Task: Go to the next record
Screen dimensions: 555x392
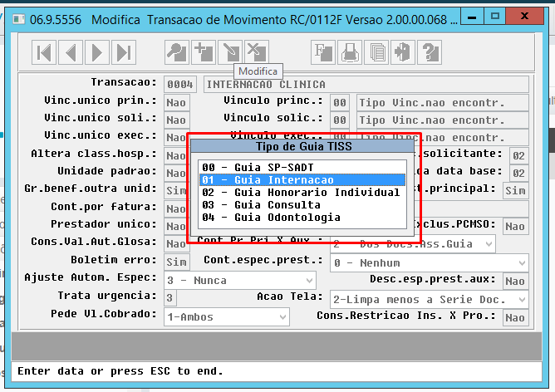Action: point(97,52)
